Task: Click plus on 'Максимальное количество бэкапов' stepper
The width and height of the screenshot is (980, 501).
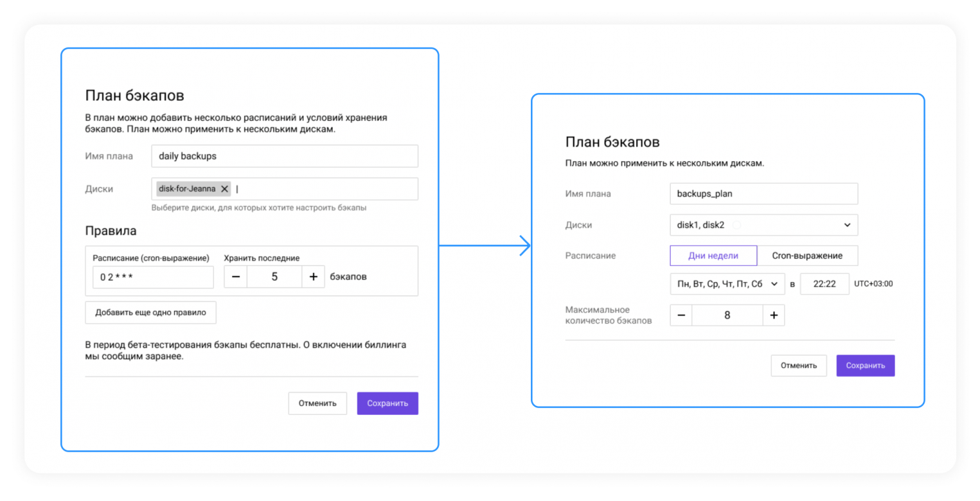Action: point(774,315)
